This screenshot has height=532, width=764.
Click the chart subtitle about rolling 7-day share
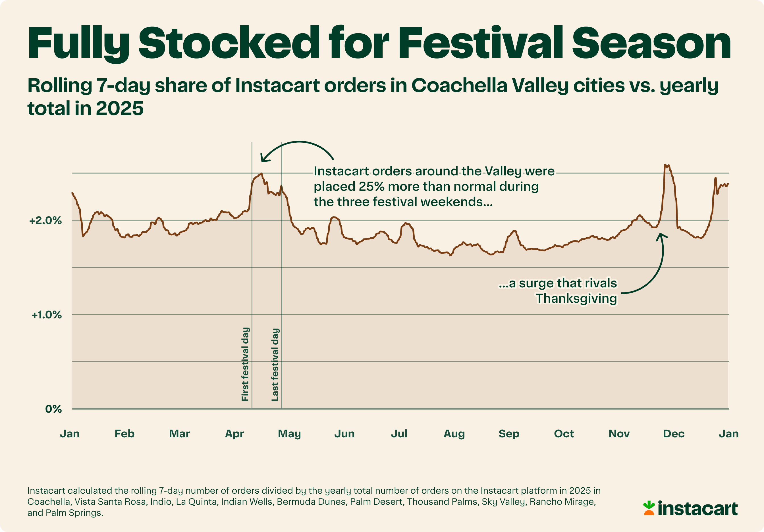(373, 97)
